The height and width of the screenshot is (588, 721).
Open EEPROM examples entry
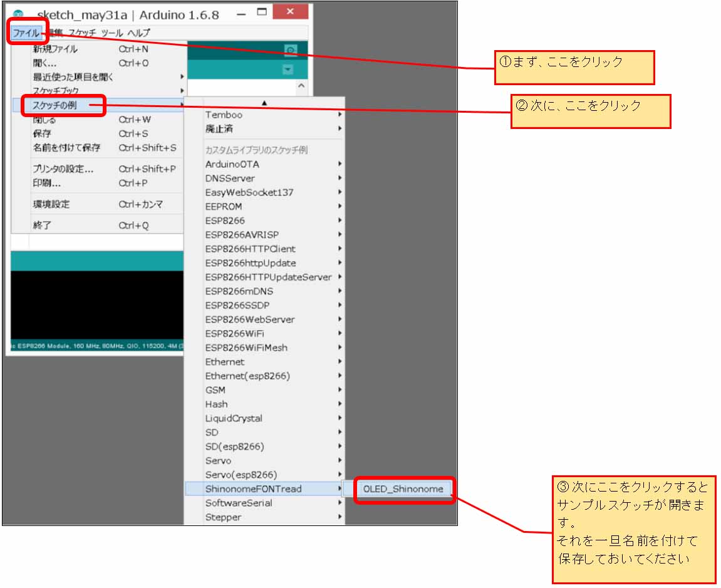[x=264, y=207]
